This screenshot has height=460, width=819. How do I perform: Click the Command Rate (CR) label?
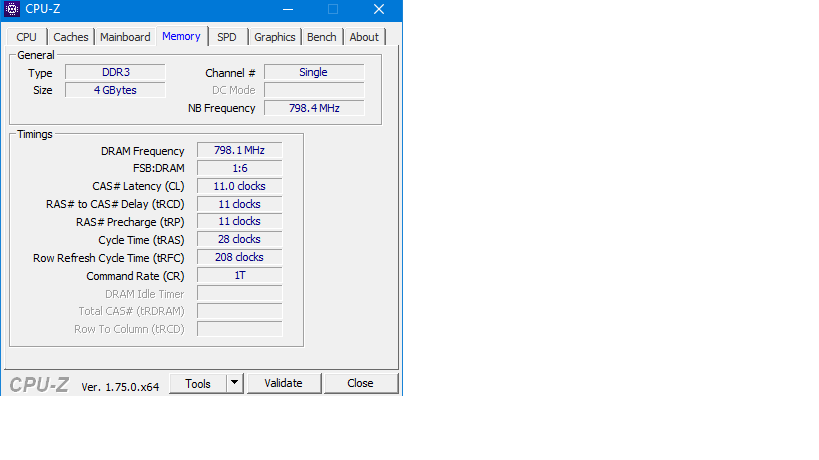click(x=135, y=276)
